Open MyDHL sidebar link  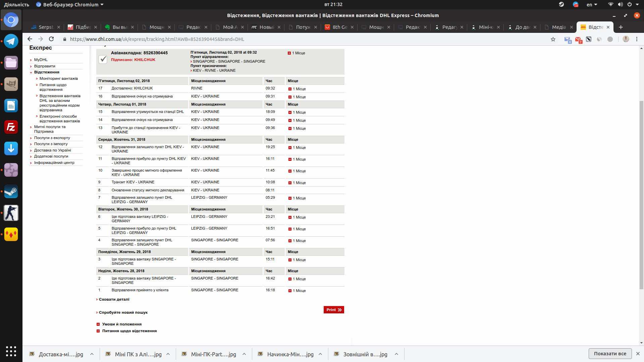[x=41, y=60]
